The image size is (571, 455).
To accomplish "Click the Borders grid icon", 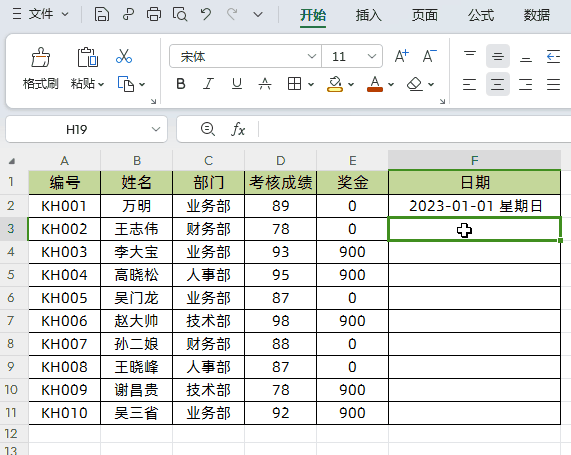I will [294, 84].
